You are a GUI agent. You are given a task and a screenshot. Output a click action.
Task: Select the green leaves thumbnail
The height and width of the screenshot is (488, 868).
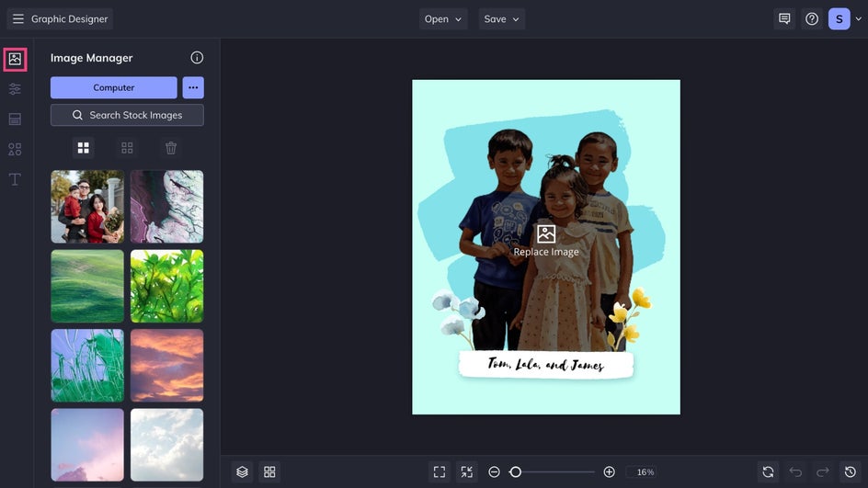point(166,286)
